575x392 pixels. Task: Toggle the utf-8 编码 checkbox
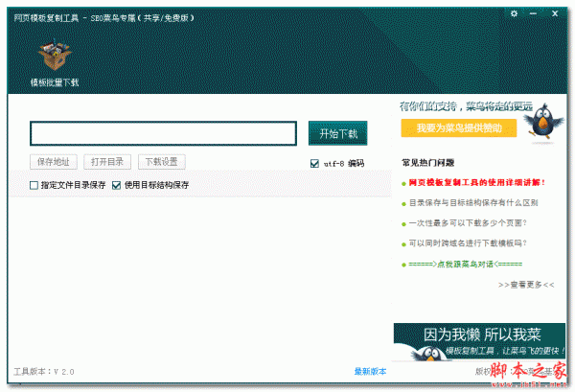(x=315, y=164)
